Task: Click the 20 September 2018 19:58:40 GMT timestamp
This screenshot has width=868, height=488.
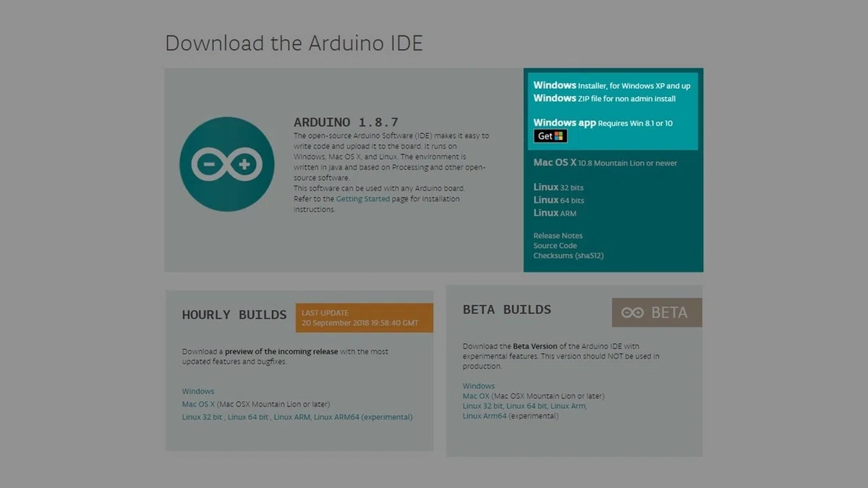Action: pyautogui.click(x=359, y=322)
